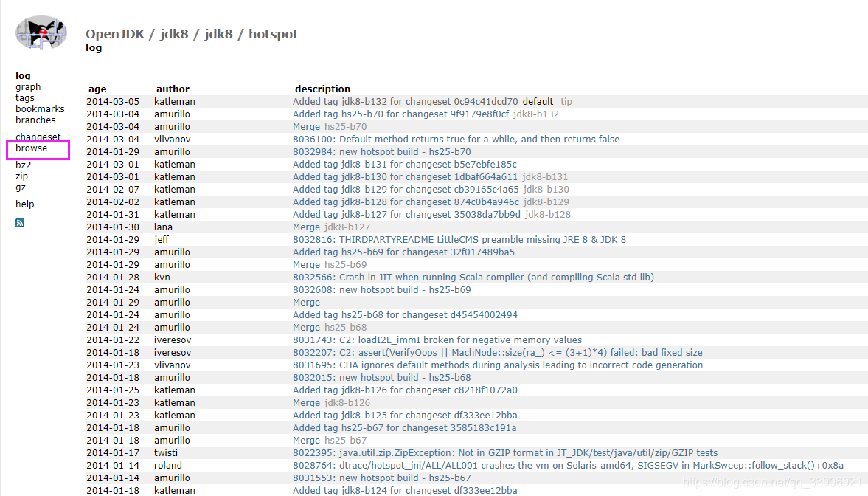Open the branches sidebar link
Image resolution: width=868 pixels, height=496 pixels.
pyautogui.click(x=35, y=120)
